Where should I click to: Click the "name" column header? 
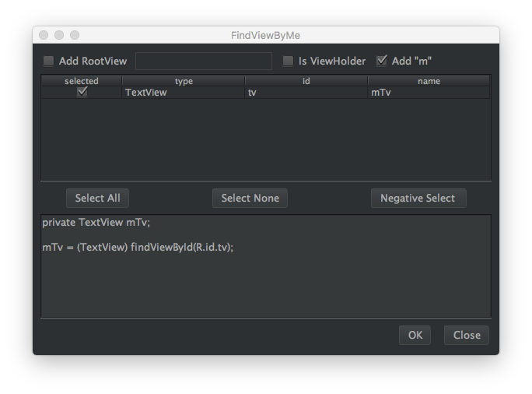click(429, 81)
